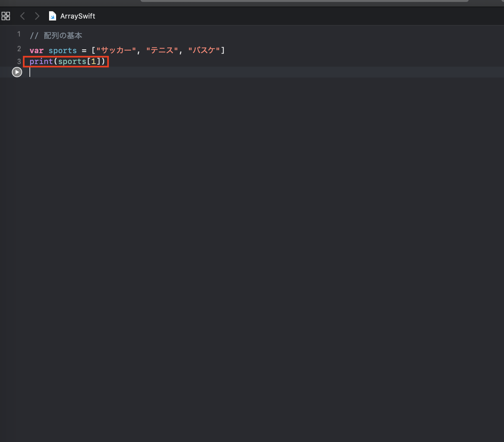The width and height of the screenshot is (504, 442).
Task: Open the ArraySwift breadcrumb item
Action: (78, 16)
